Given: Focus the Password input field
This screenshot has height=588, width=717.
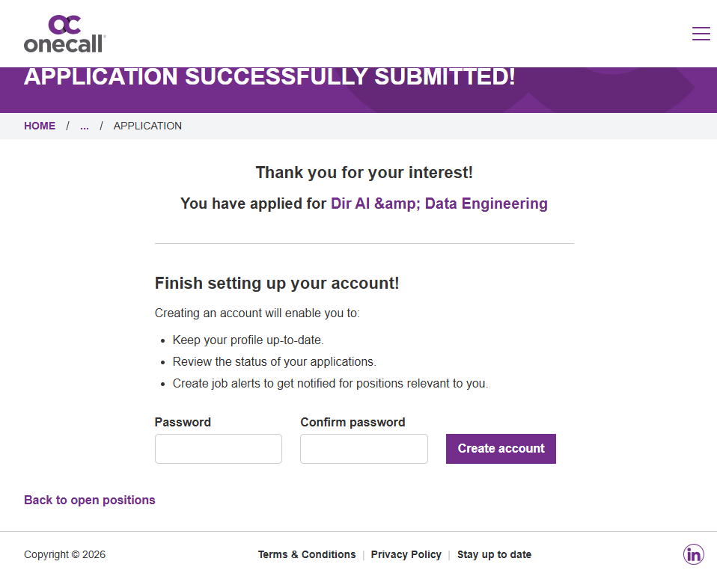Looking at the screenshot, I should pos(218,449).
